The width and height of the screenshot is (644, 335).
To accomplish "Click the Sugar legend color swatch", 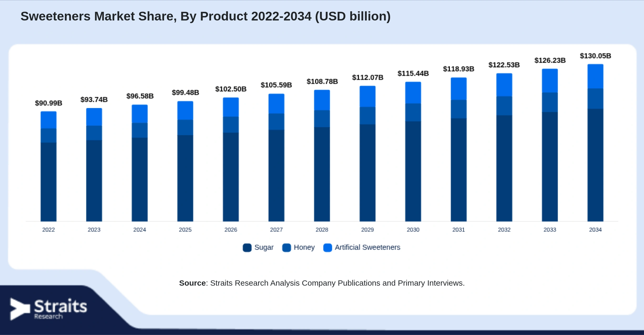I will [247, 248].
